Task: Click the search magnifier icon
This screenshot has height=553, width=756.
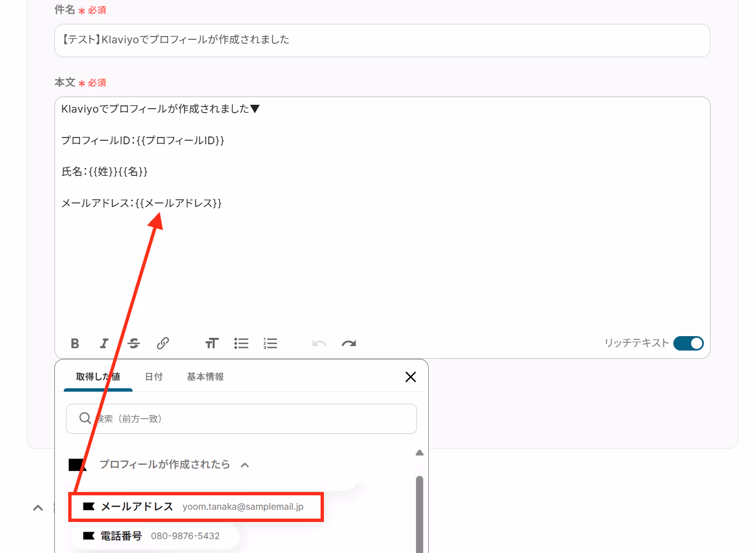Action: (x=85, y=418)
